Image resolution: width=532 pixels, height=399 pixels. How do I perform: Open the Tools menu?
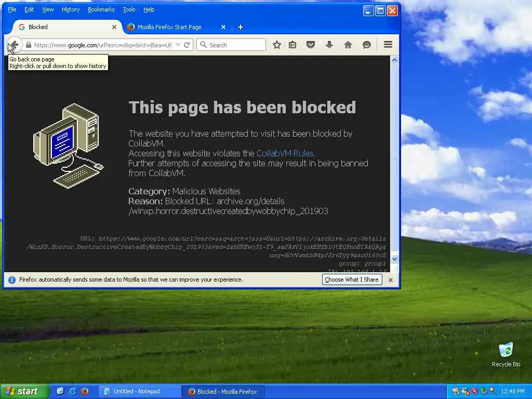(x=129, y=9)
